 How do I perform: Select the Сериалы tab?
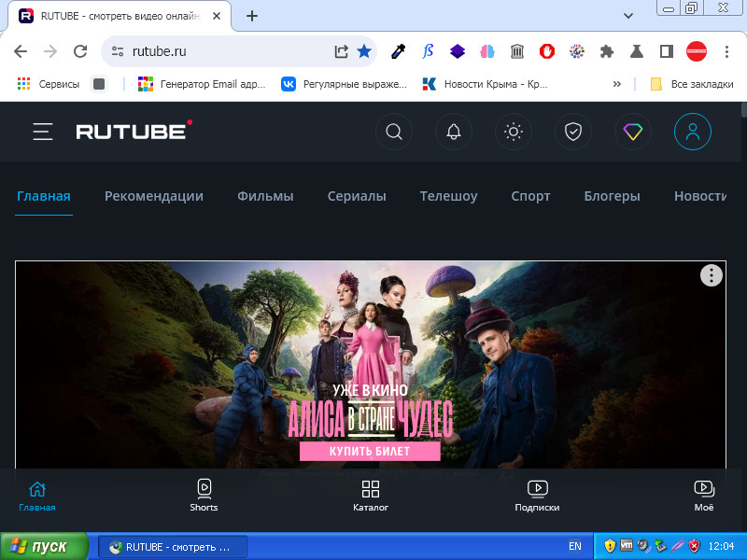pos(357,196)
